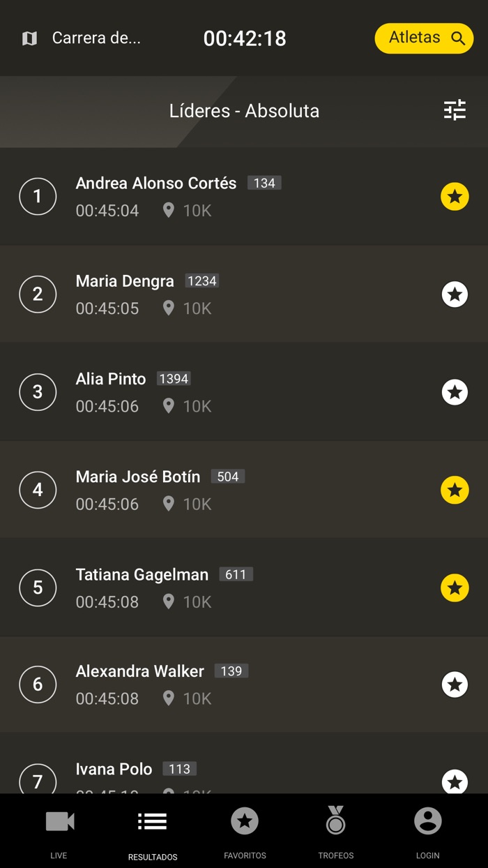The width and height of the screenshot is (488, 868).
Task: Tap the location pin next to Maria Dengra
Action: tap(168, 308)
